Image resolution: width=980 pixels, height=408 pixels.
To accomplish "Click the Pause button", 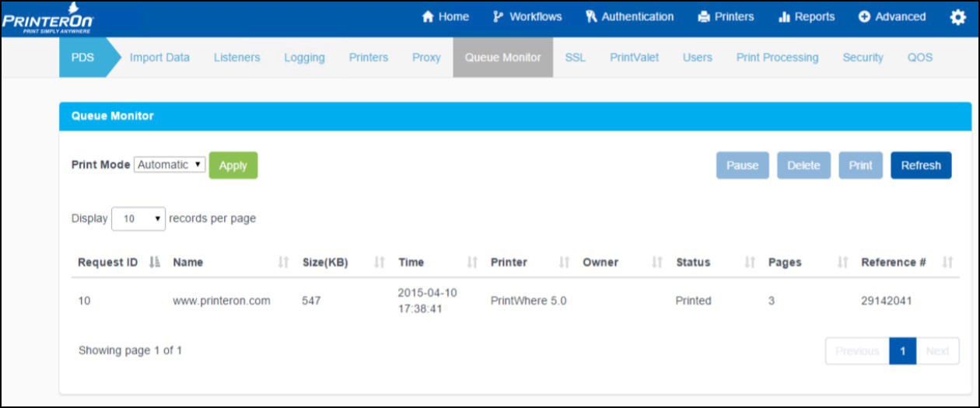I will (x=743, y=165).
